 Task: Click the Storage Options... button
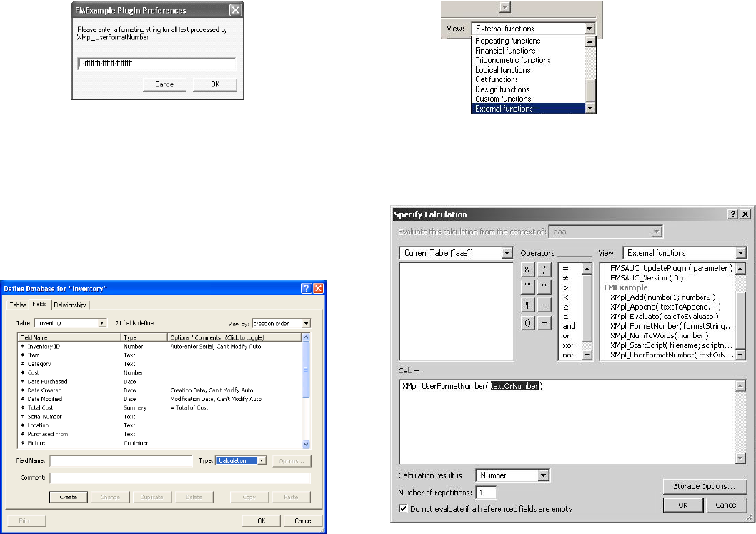point(705,487)
